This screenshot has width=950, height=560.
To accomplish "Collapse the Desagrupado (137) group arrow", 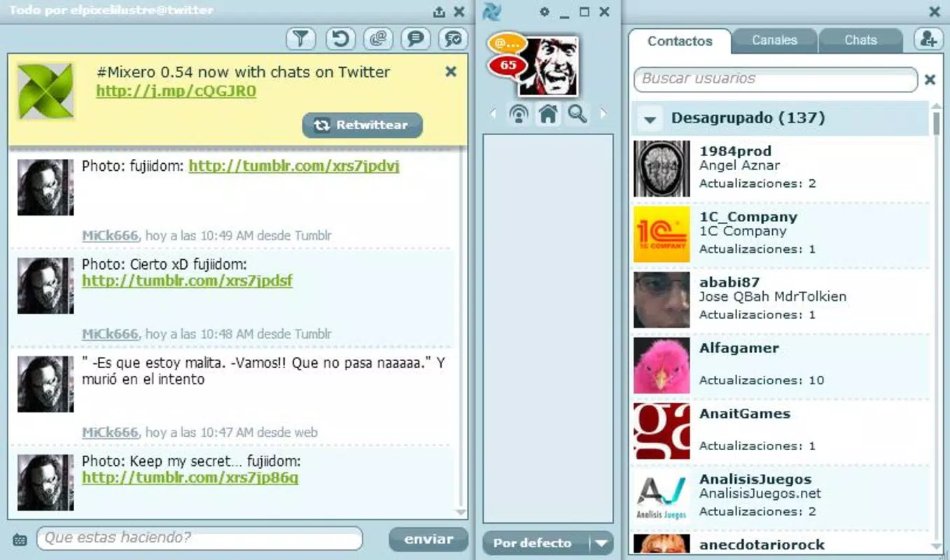I will (x=650, y=120).
